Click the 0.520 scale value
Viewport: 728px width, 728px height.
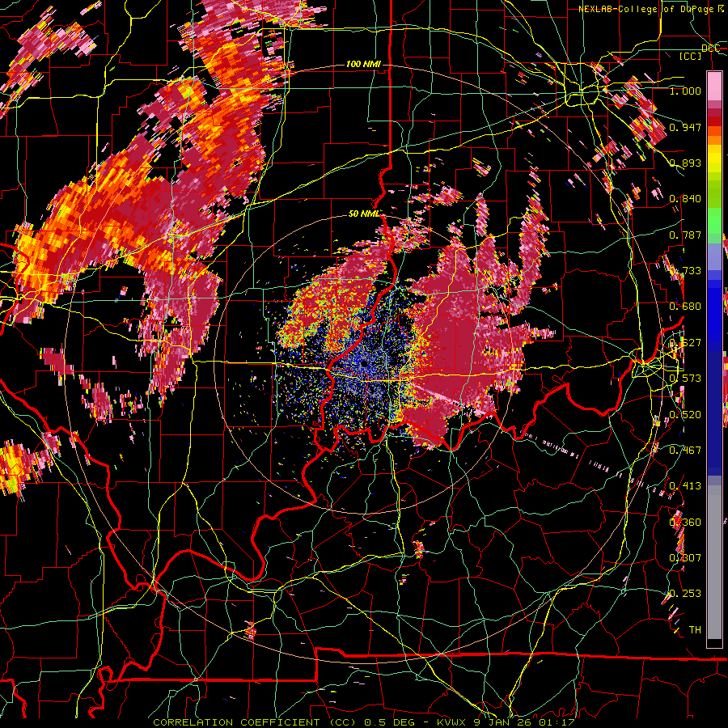pos(685,415)
